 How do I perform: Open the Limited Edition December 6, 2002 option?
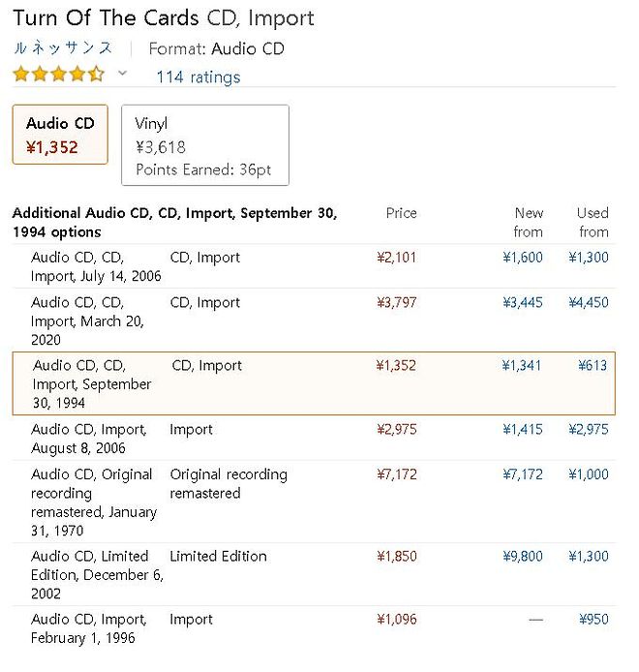(x=97, y=575)
